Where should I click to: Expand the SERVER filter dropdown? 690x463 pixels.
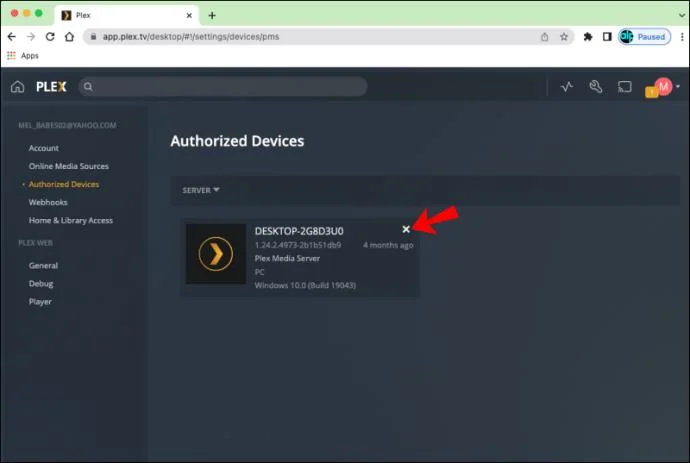pyautogui.click(x=201, y=190)
